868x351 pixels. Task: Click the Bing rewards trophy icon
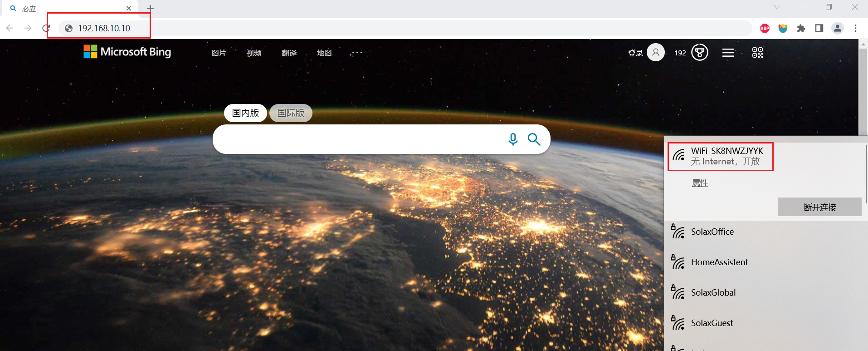point(699,53)
